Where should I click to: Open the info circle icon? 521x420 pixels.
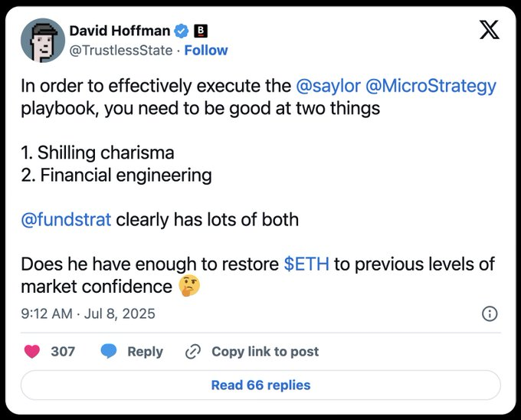pyautogui.click(x=489, y=313)
